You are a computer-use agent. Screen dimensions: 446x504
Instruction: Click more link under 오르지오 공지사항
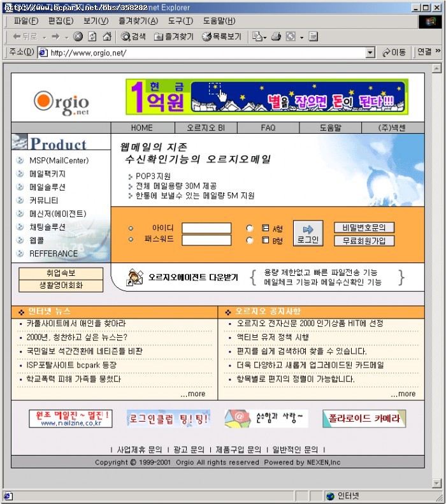click(403, 394)
